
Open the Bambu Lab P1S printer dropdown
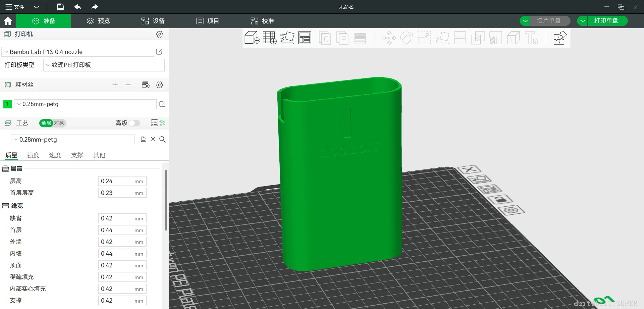[78, 52]
